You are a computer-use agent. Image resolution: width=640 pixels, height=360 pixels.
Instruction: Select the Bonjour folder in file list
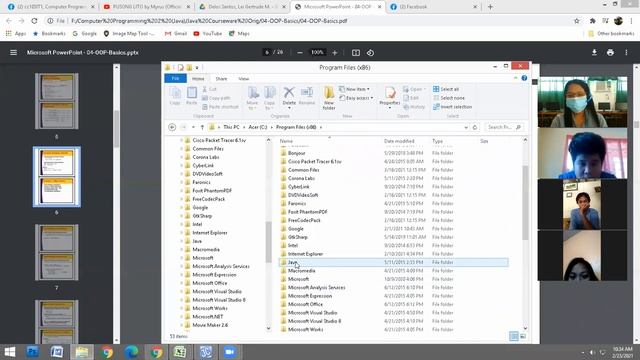point(394,153)
